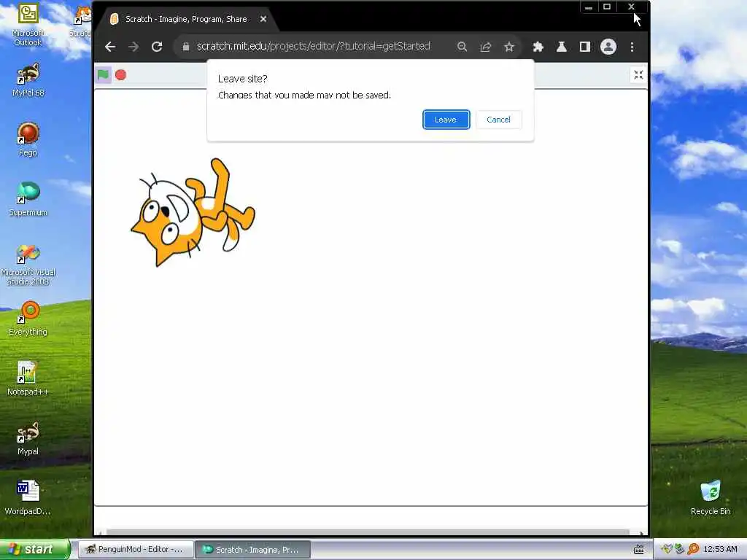Open the zoom magnifier icon in address bar
The image size is (747, 560).
coord(462,47)
